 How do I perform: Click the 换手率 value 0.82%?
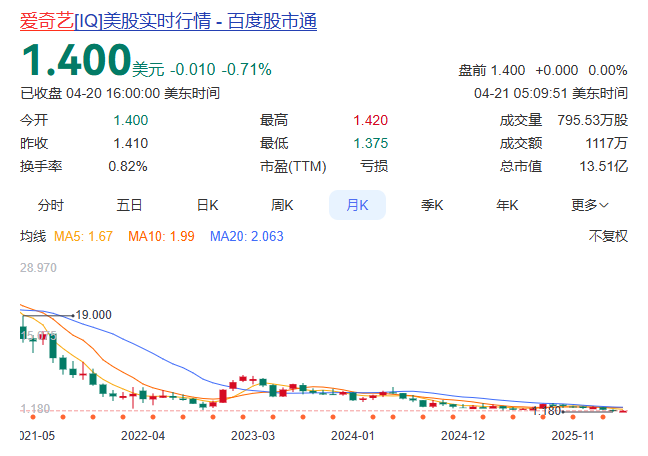(x=128, y=167)
